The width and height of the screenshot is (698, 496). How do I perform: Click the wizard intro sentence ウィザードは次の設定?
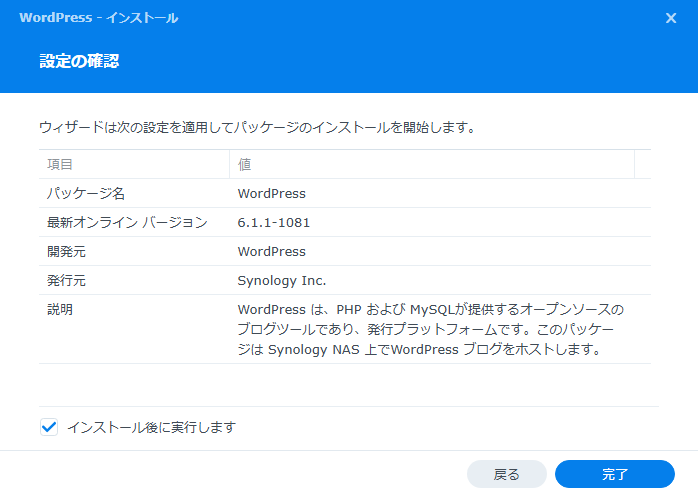pyautogui.click(x=257, y=127)
